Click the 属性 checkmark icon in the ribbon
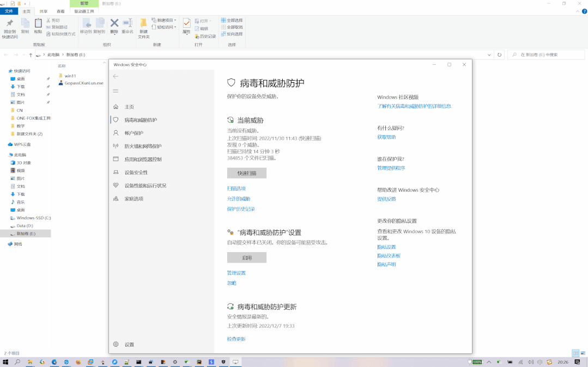This screenshot has width=588, height=367. tap(186, 23)
